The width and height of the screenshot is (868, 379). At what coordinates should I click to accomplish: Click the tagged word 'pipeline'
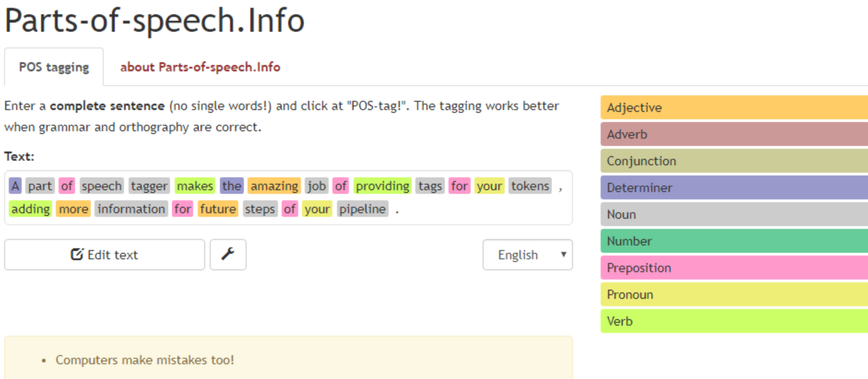tap(362, 209)
